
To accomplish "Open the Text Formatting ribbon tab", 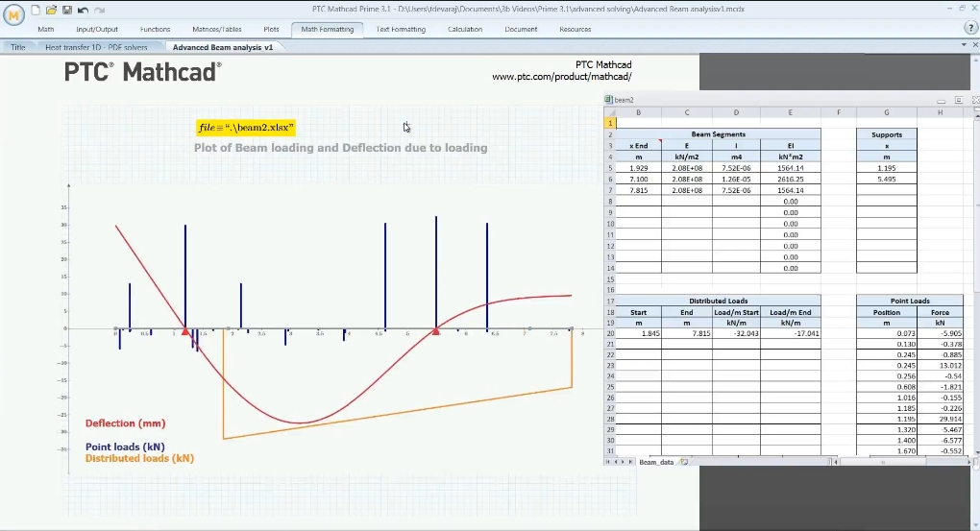I will [401, 30].
